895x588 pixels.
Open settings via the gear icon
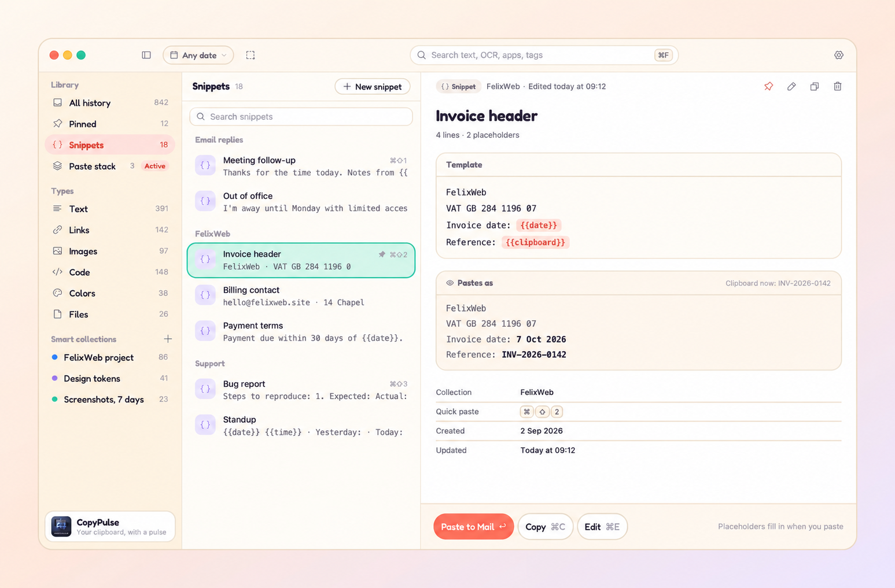tap(838, 55)
